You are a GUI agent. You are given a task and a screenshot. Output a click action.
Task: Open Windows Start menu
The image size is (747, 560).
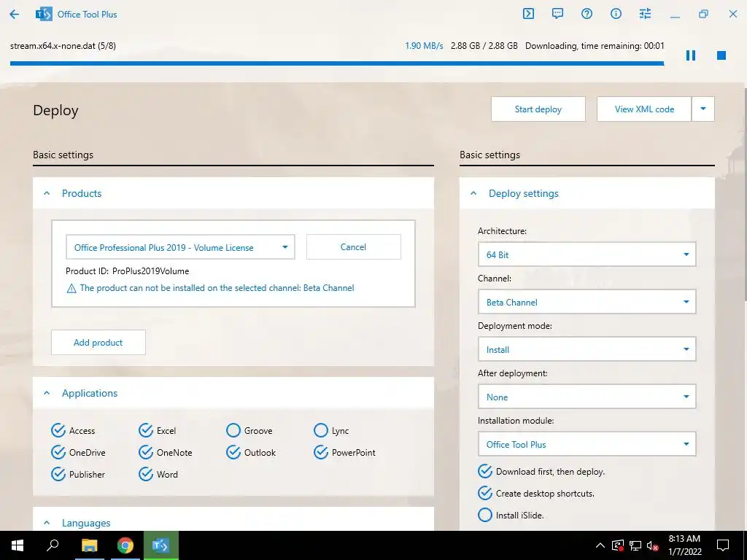click(x=18, y=545)
